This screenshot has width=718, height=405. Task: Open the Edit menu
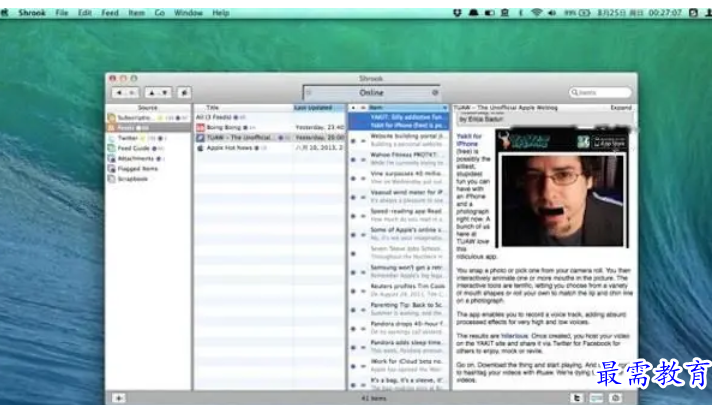coord(84,13)
